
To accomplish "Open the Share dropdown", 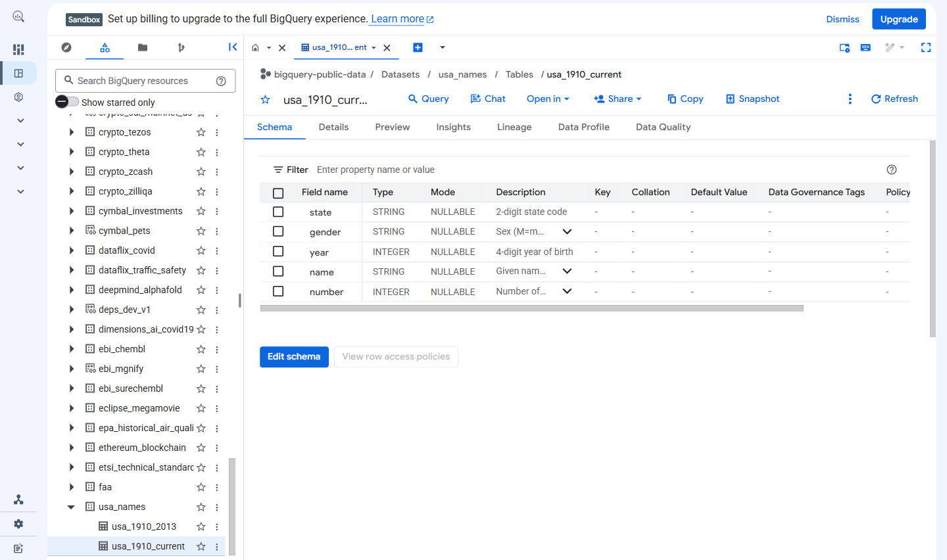I will pyautogui.click(x=618, y=99).
